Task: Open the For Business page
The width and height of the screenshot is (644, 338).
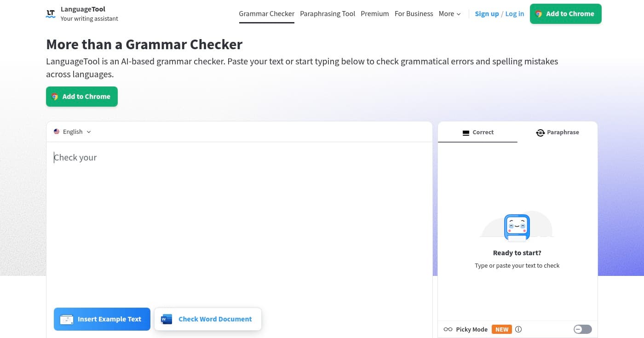Action: 414,14
